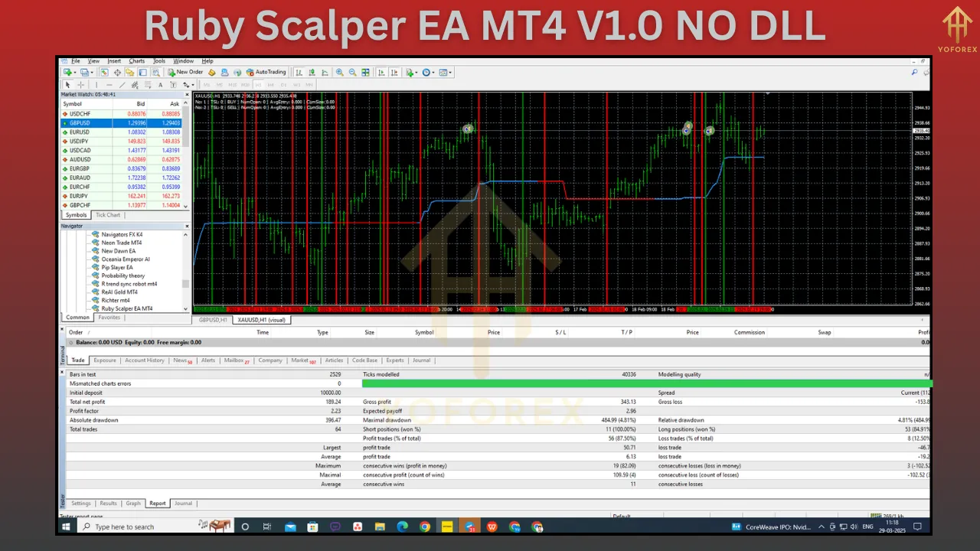Toggle the Data Window crosshair icon
Image resolution: width=980 pixels, height=551 pixels.
(117, 72)
